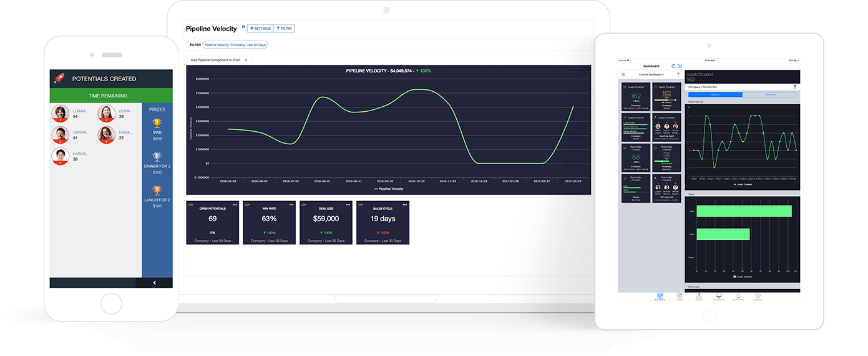
Task: Toggle the Leads Created legend under the Team bar chart
Action: click(x=743, y=277)
